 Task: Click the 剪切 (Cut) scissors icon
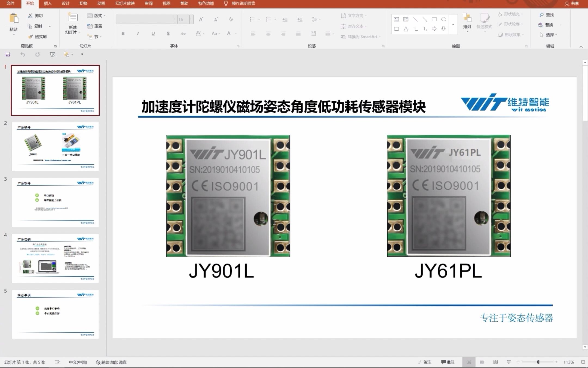point(30,16)
